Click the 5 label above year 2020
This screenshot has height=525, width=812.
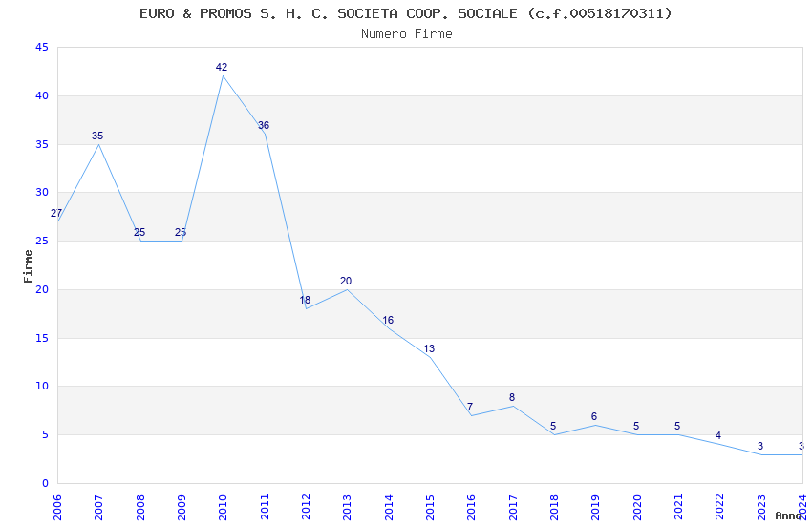(x=636, y=427)
